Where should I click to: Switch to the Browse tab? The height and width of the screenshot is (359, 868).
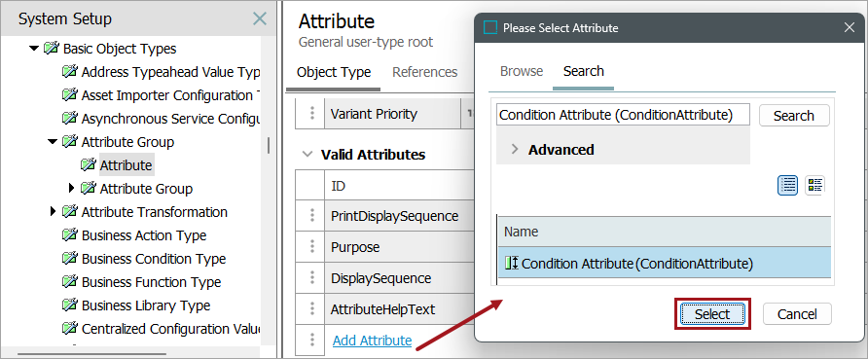click(522, 71)
